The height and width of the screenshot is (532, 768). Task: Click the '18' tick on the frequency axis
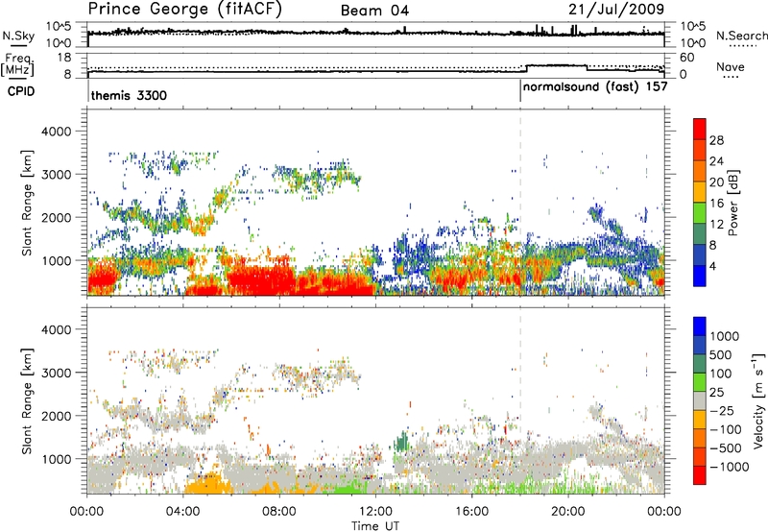64,58
